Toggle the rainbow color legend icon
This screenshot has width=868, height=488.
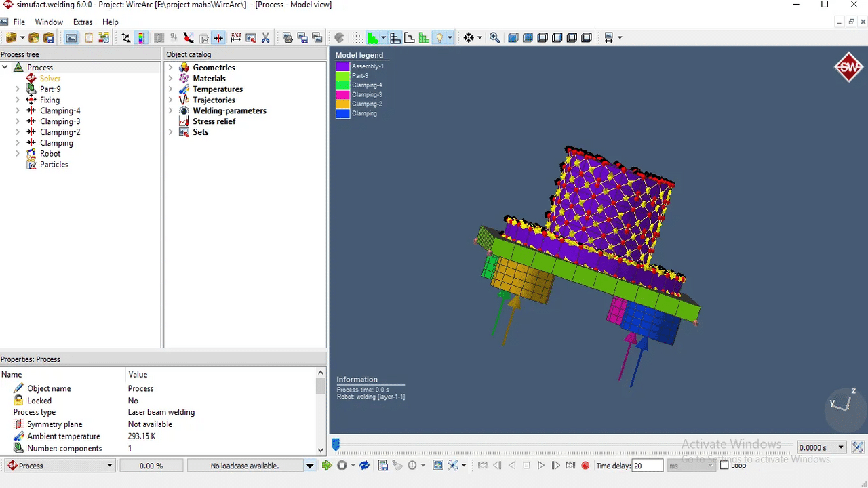click(x=141, y=38)
